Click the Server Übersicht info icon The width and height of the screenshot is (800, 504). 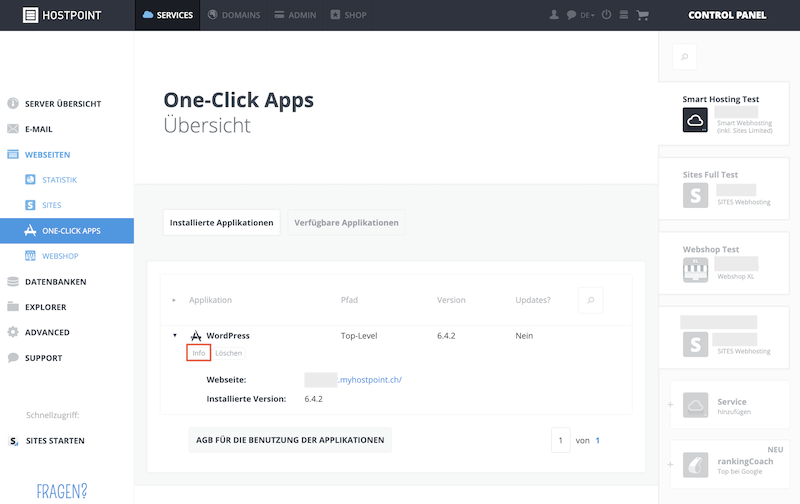point(13,104)
